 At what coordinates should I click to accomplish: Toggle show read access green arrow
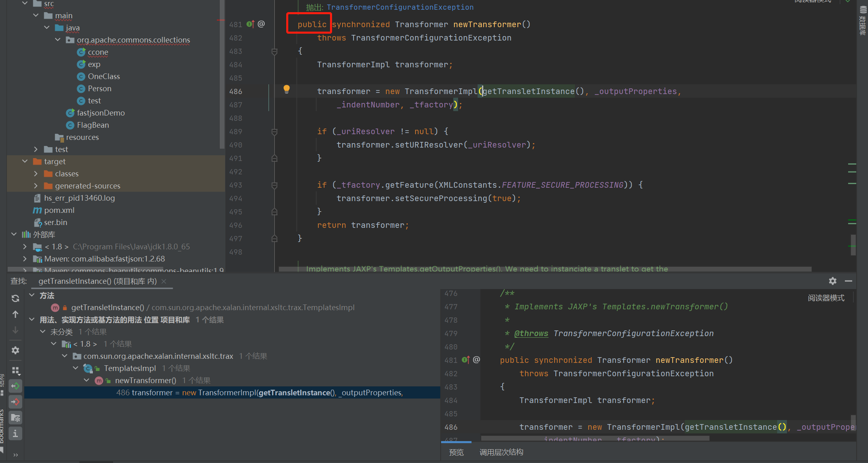[x=15, y=386]
